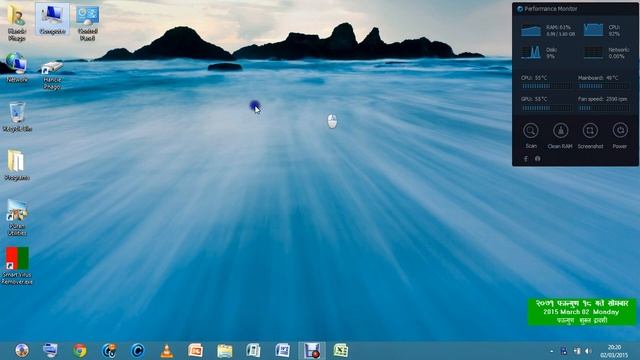This screenshot has height=360, width=640.
Task: Open the blue C icon with orange badge
Action: point(109,351)
